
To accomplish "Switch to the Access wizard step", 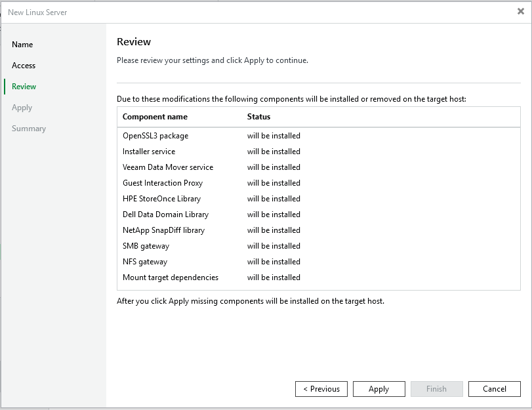I will 24,66.
